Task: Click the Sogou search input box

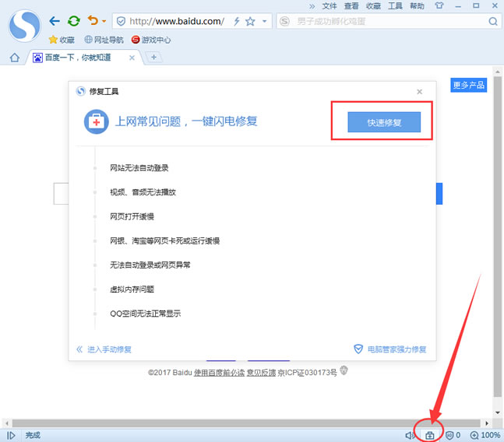Action: (x=389, y=22)
